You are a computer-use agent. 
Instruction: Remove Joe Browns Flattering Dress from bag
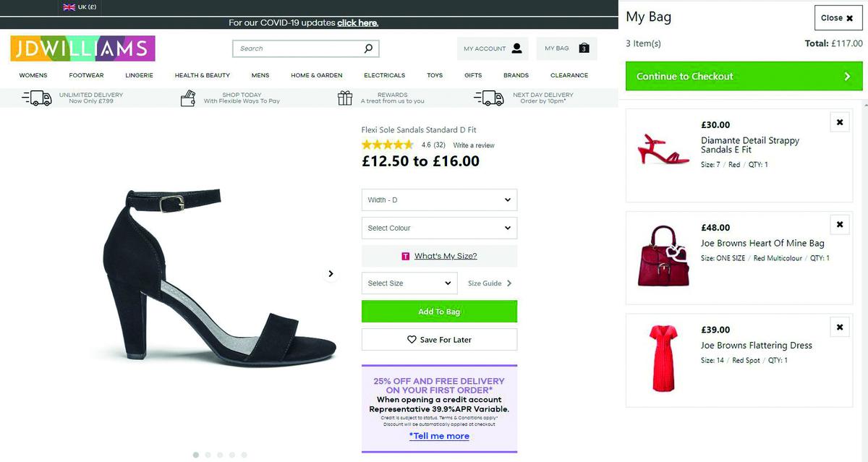coord(840,328)
